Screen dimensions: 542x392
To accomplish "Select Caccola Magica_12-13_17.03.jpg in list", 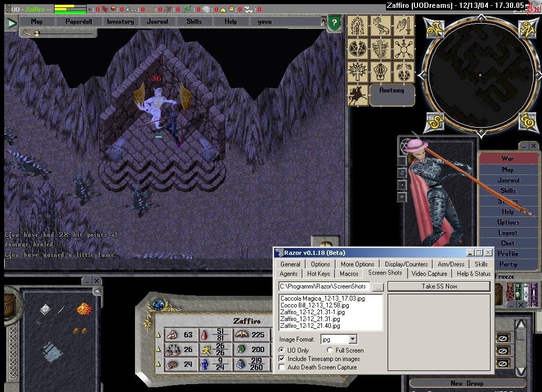I will point(322,298).
